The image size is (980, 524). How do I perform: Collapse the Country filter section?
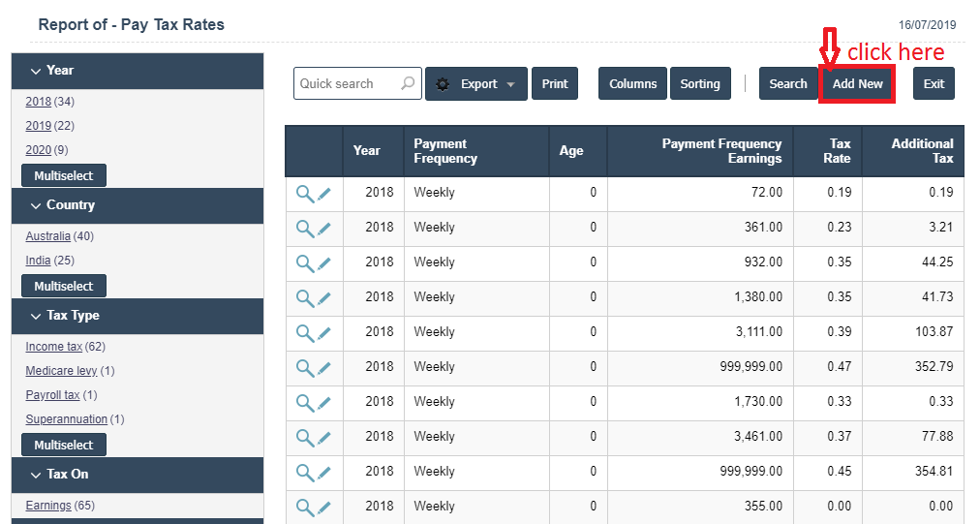click(x=36, y=205)
